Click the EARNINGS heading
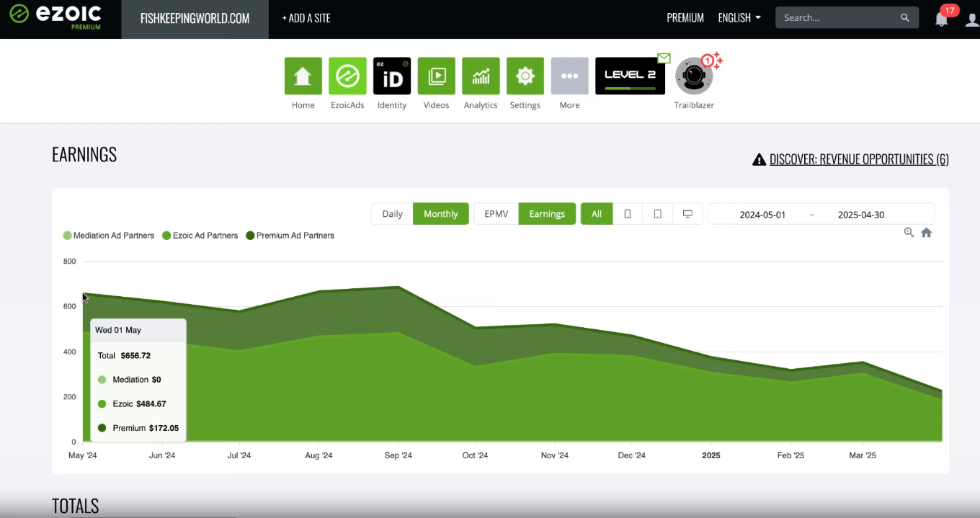 pyautogui.click(x=84, y=155)
